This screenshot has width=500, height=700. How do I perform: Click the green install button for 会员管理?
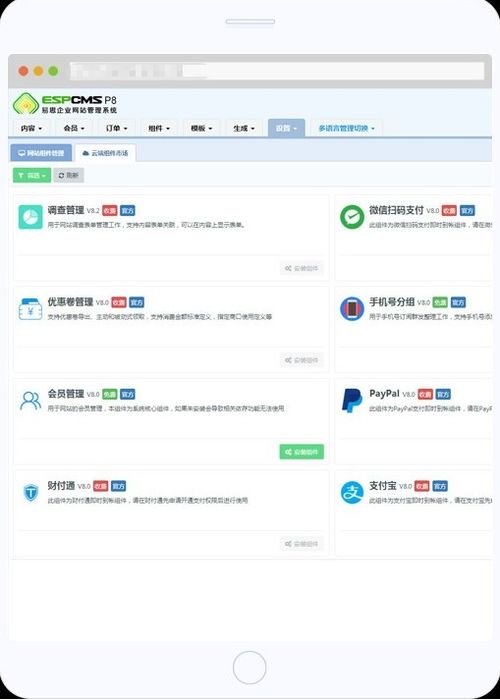pyautogui.click(x=302, y=452)
